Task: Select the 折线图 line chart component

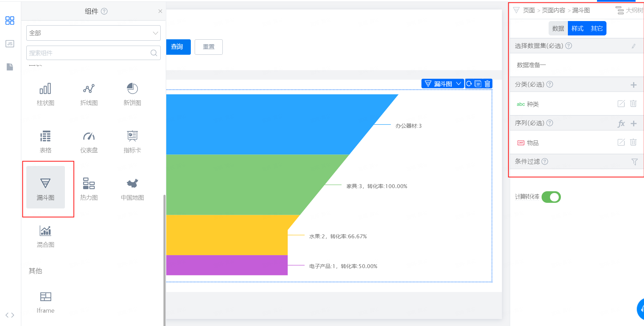Action: [x=89, y=94]
